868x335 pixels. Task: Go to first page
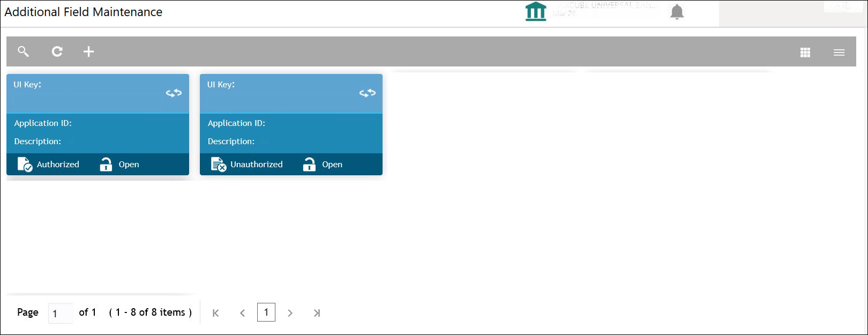click(x=215, y=313)
